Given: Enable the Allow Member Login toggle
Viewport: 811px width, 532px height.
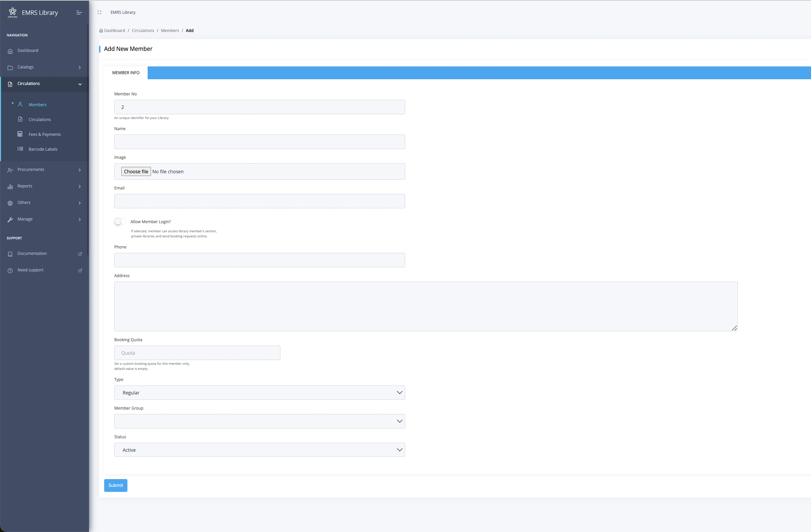Looking at the screenshot, I should [x=120, y=221].
